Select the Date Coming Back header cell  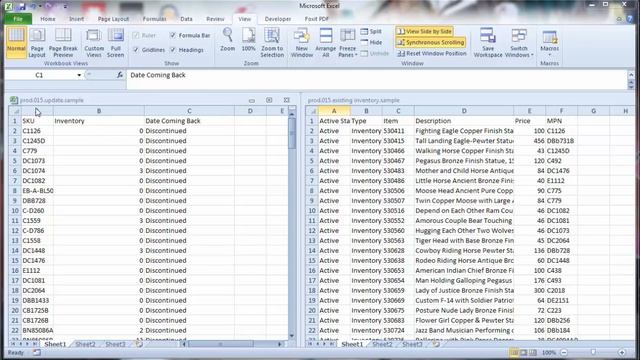coord(189,121)
